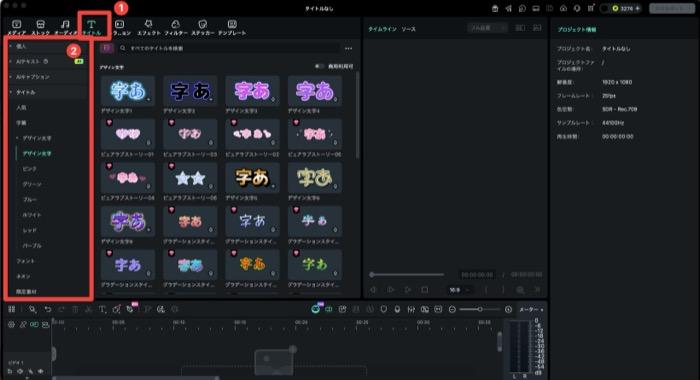700x380 pixels.
Task: Click the undo arrow in timeline toolbar
Action: [48, 309]
